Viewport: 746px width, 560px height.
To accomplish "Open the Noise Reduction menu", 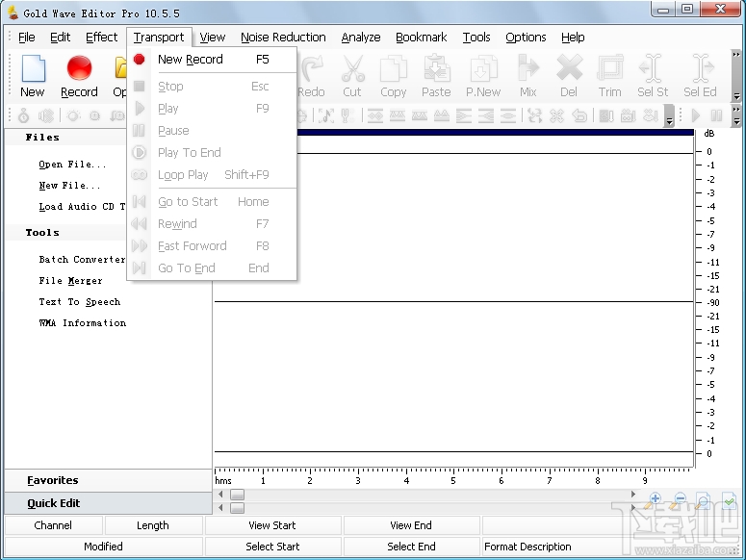I will [x=283, y=38].
